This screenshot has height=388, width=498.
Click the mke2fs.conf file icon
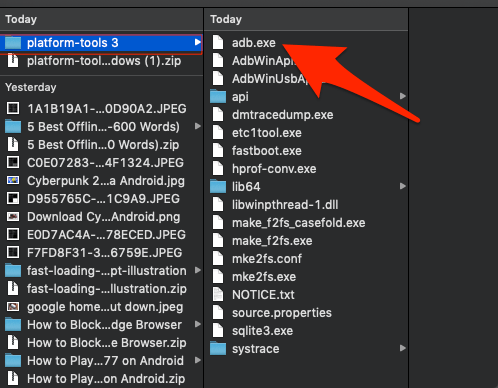point(218,259)
